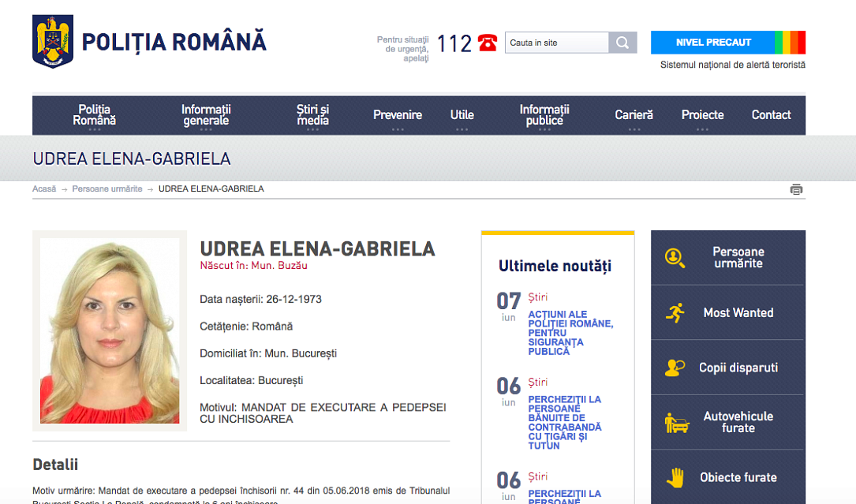
Task: Click the Știri label for 07 iun news
Action: pyautogui.click(x=538, y=297)
